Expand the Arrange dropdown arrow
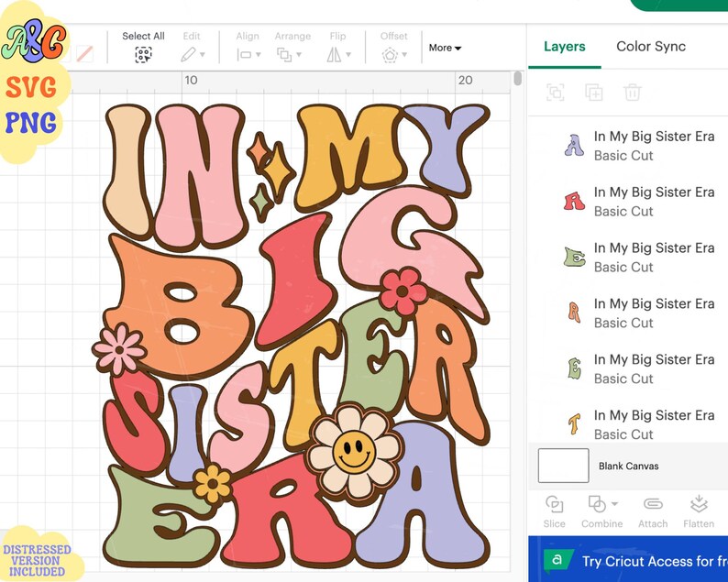 click(x=299, y=55)
